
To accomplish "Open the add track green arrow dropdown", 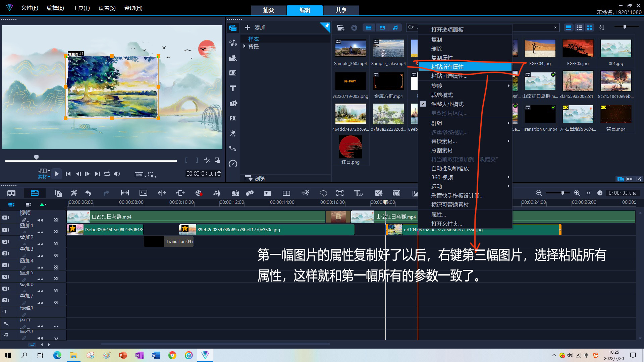I will tap(43, 204).
